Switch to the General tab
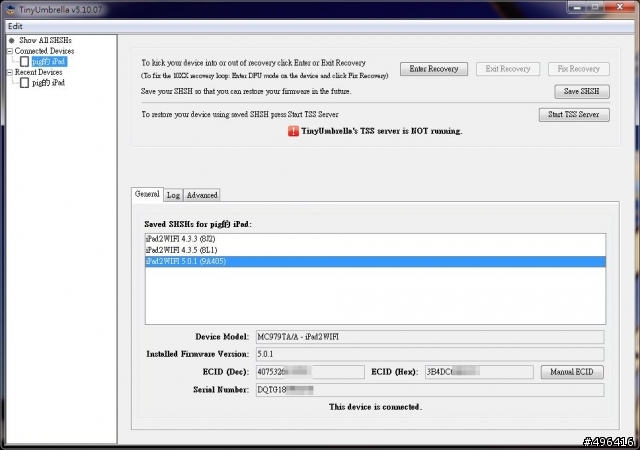Viewport: 640px width, 450px height. click(x=147, y=194)
